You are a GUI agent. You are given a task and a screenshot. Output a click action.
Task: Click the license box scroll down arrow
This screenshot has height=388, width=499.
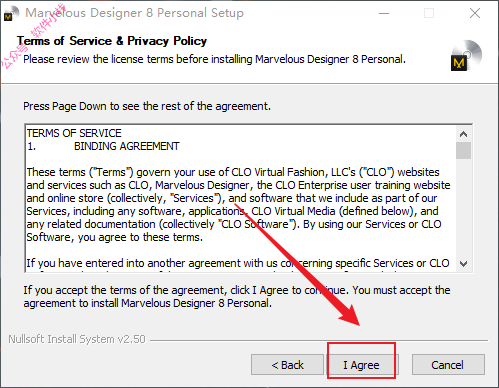click(463, 264)
